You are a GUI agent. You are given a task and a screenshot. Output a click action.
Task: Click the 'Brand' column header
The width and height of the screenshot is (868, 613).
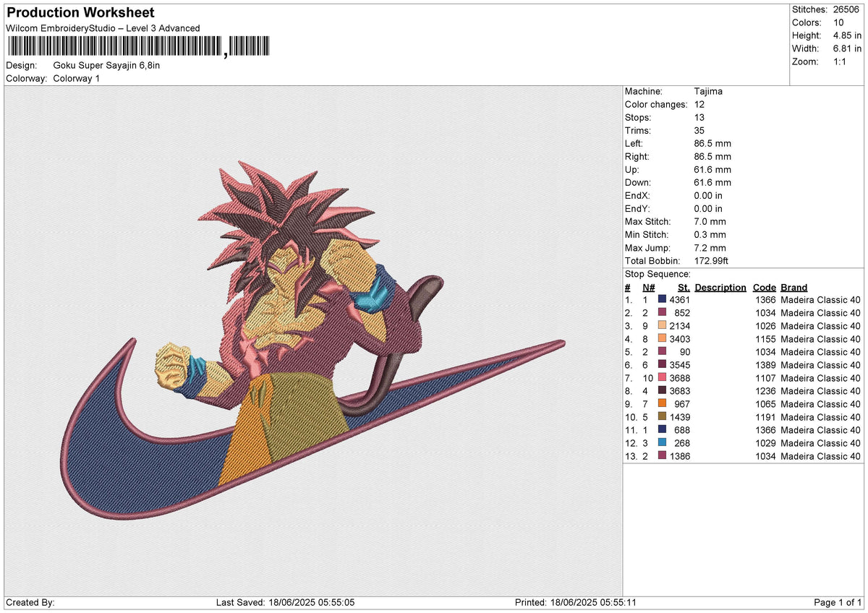click(794, 287)
